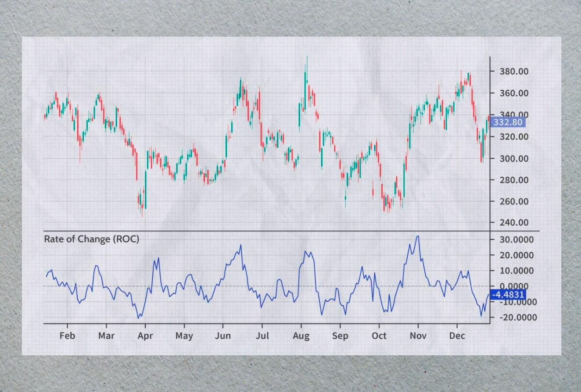Select the November ROC peak above 30

point(418,237)
